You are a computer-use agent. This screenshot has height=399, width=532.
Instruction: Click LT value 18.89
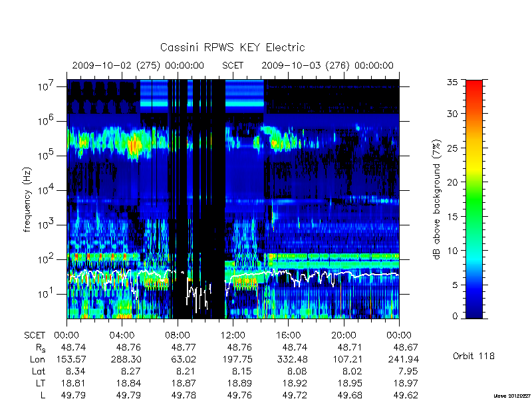[239, 383]
